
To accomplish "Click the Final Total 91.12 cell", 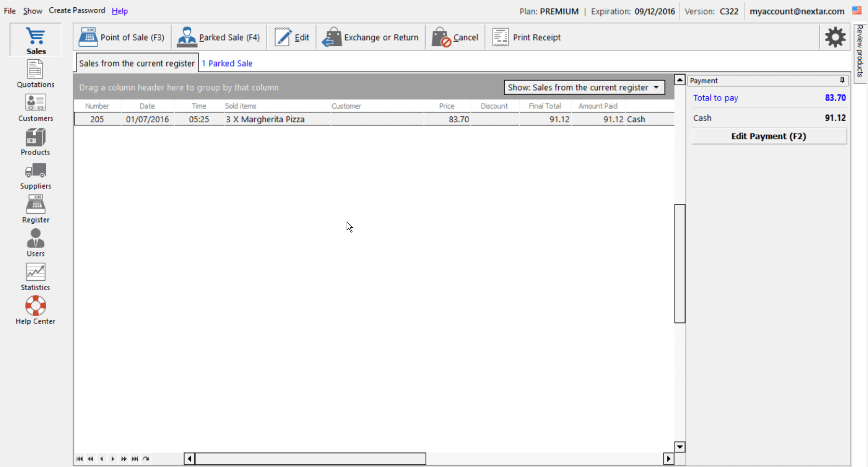I will (545, 119).
